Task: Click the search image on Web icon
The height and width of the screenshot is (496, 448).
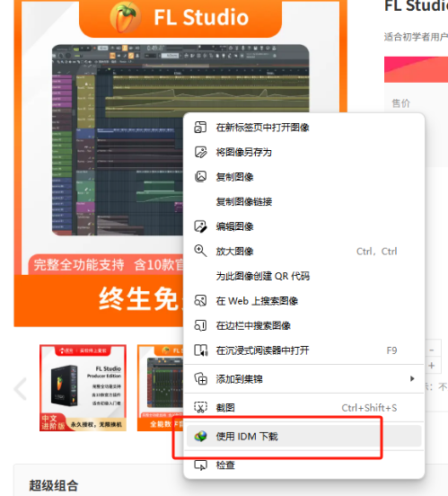Action: [x=200, y=301]
